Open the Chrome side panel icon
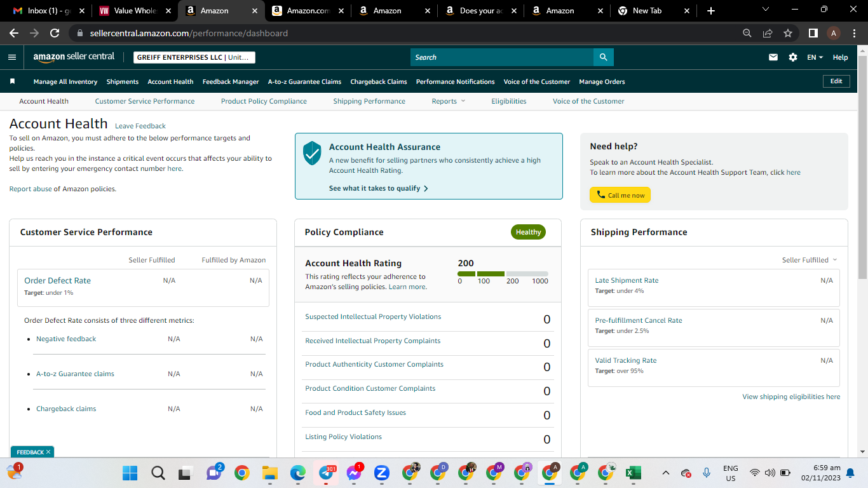Image resolution: width=868 pixels, height=488 pixels. pyautogui.click(x=813, y=33)
